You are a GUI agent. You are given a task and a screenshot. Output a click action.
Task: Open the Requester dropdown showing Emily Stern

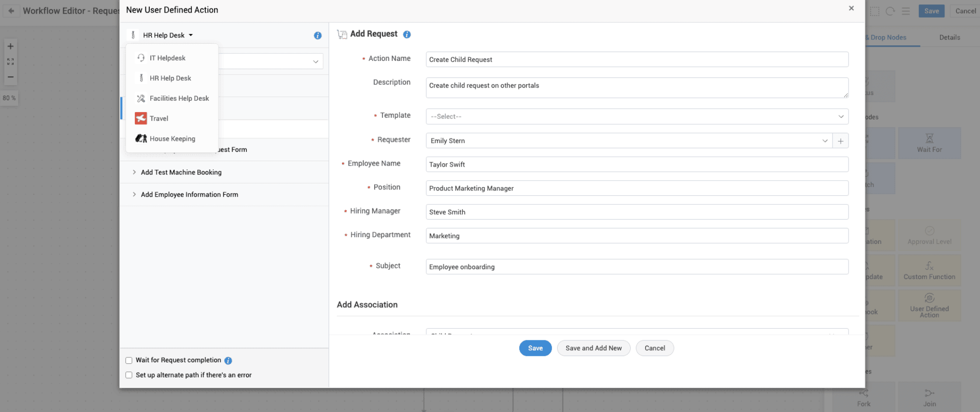(x=629, y=141)
